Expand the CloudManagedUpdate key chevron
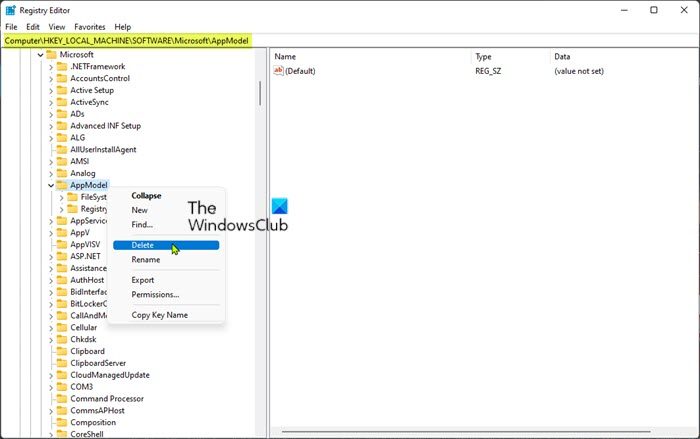The height and width of the screenshot is (439, 700). (50, 375)
